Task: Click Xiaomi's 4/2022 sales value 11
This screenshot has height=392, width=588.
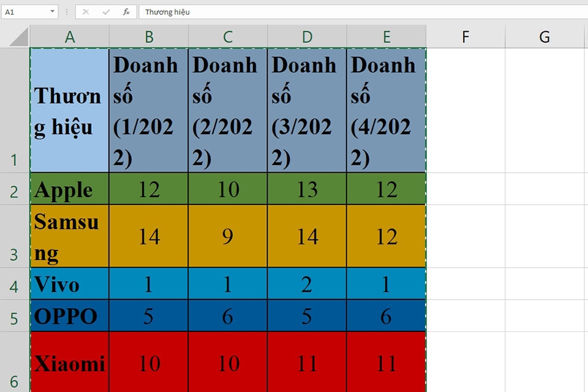Action: pos(386,362)
